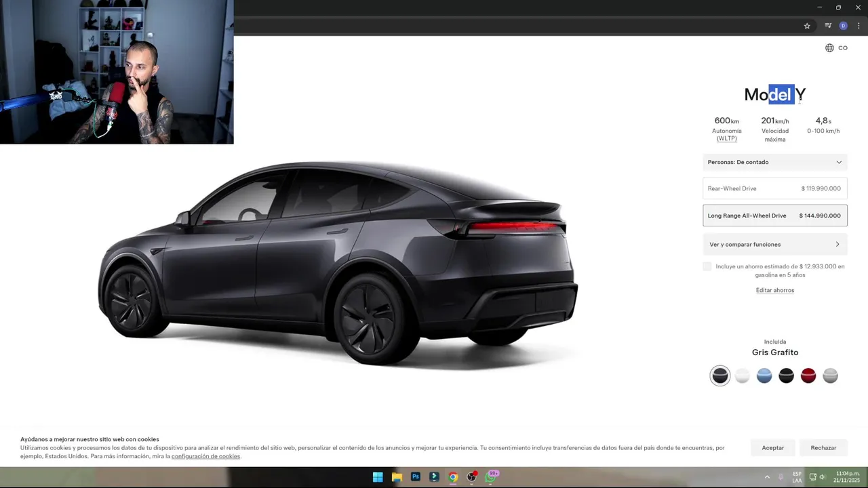Select Long Range All-Wheel Drive option

pyautogui.click(x=774, y=216)
